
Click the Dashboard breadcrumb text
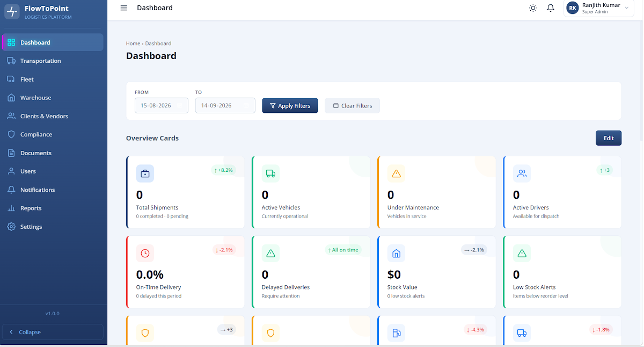(158, 44)
